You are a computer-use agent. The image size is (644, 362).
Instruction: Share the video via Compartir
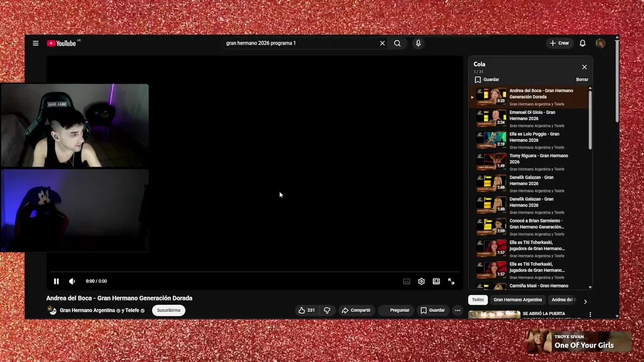click(356, 310)
